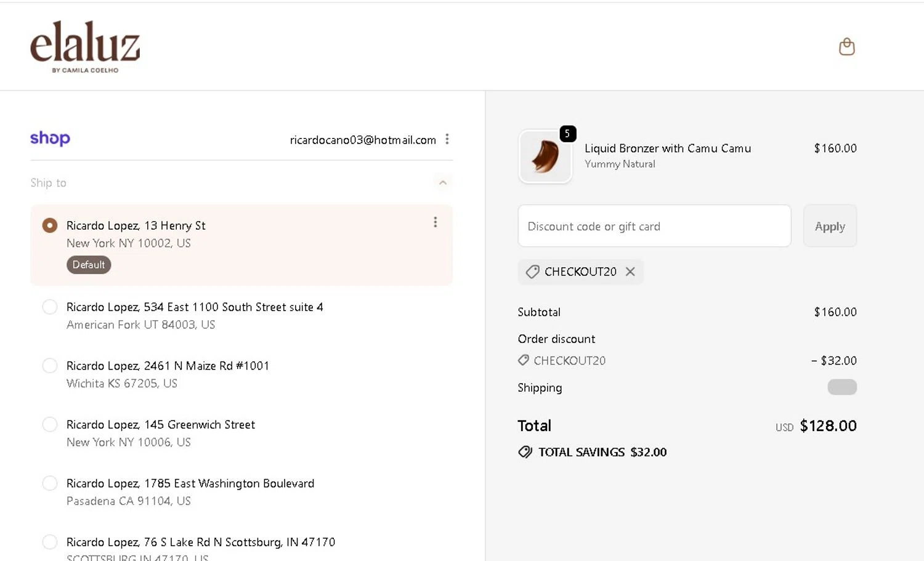Viewport: 924px width, 561px height.
Task: Click Wichita KS 67205, US text
Action: click(122, 384)
